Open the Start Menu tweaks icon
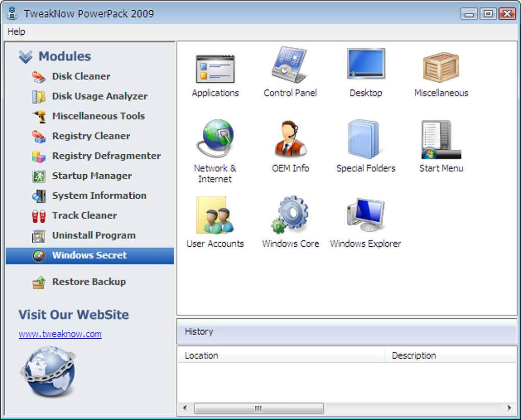521x420 pixels. coord(441,139)
